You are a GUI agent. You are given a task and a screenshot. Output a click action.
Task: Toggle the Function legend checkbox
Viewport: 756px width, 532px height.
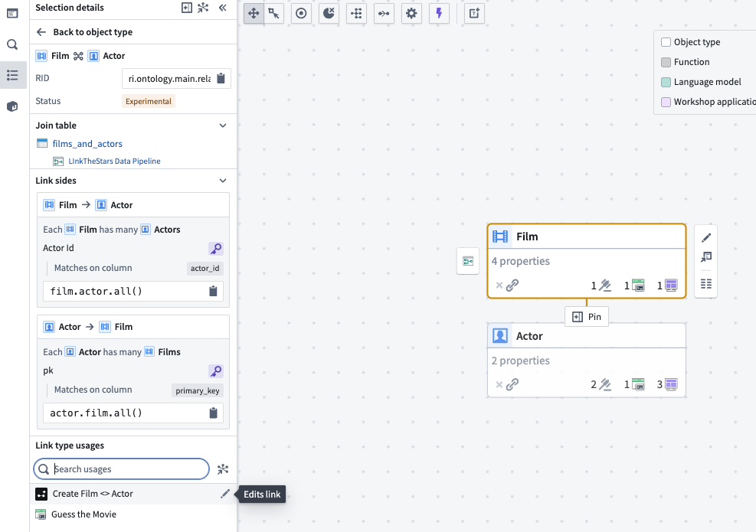point(665,62)
